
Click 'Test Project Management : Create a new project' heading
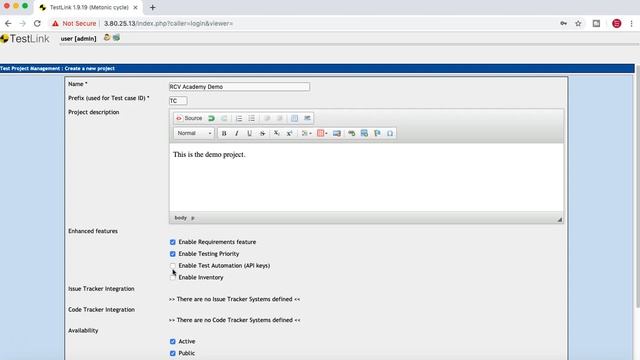point(57,69)
